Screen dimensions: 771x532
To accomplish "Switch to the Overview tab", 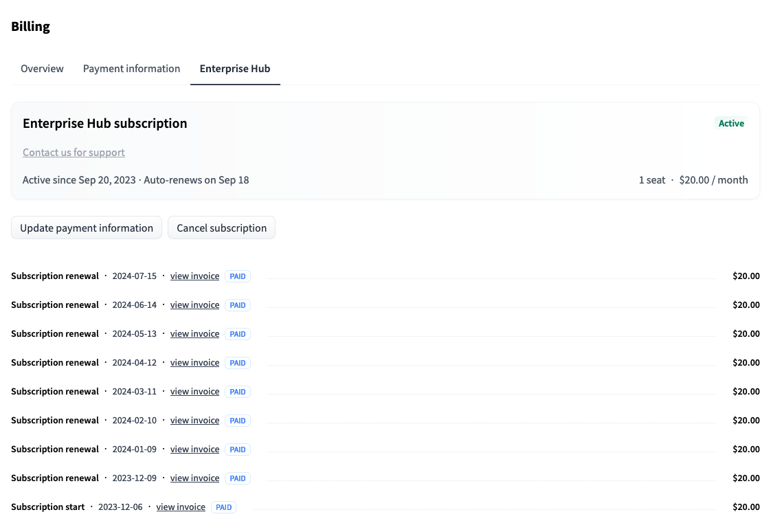I will click(42, 69).
